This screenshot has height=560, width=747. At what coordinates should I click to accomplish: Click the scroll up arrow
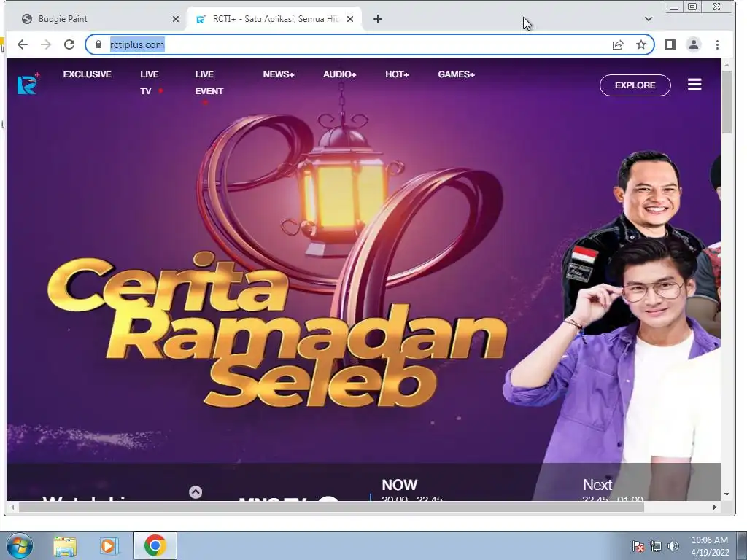(727, 64)
